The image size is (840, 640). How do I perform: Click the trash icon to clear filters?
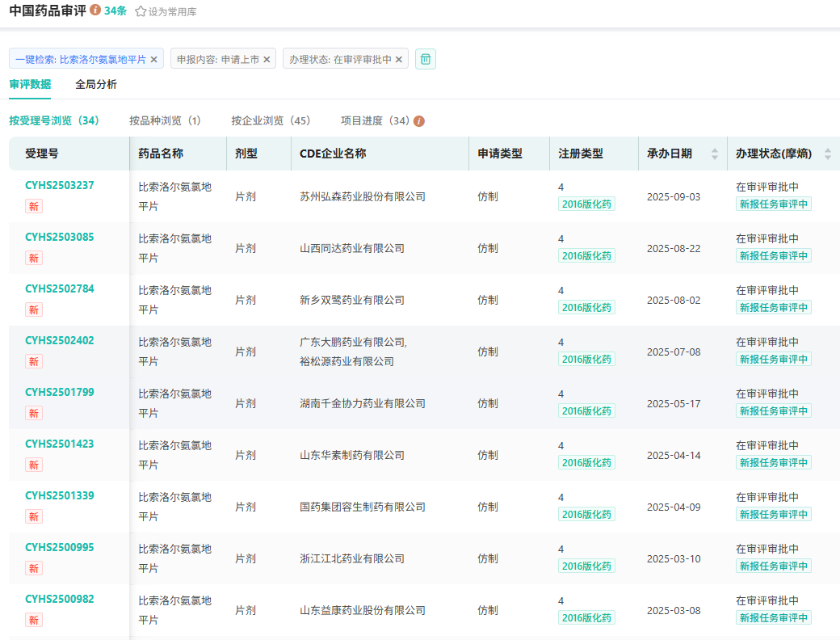tap(425, 59)
